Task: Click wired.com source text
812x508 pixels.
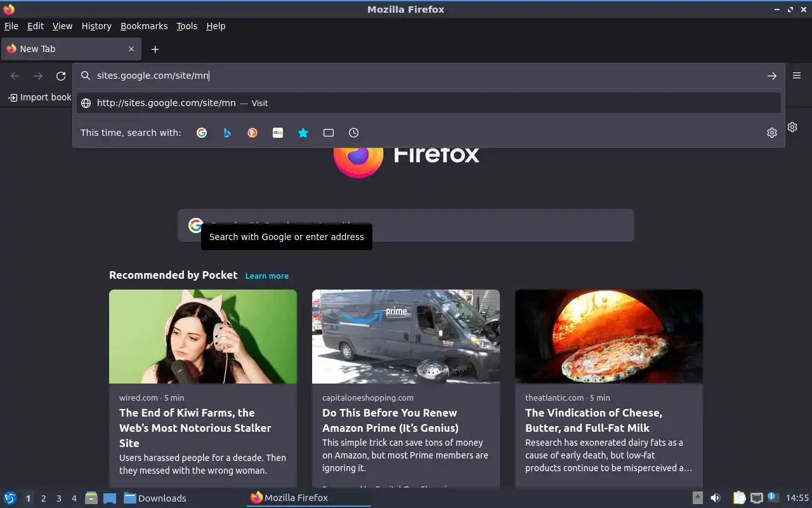Action: 138,398
